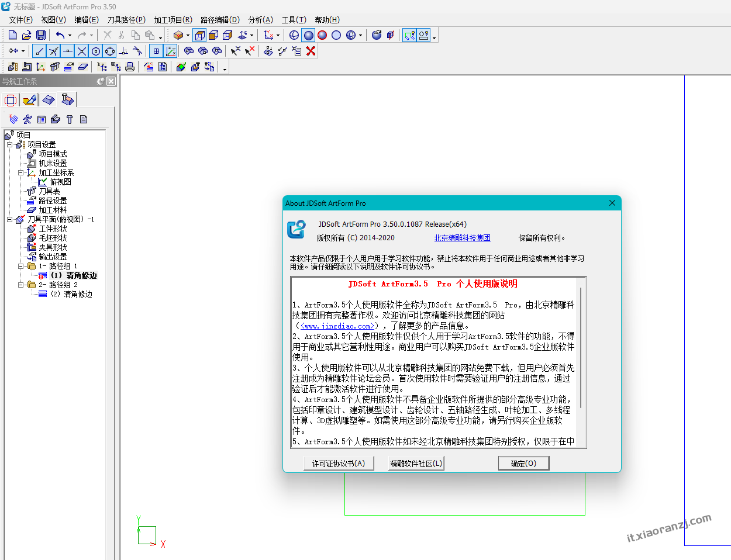Collapse the 加工坐标系 tree node
The height and width of the screenshot is (560, 731).
point(20,172)
